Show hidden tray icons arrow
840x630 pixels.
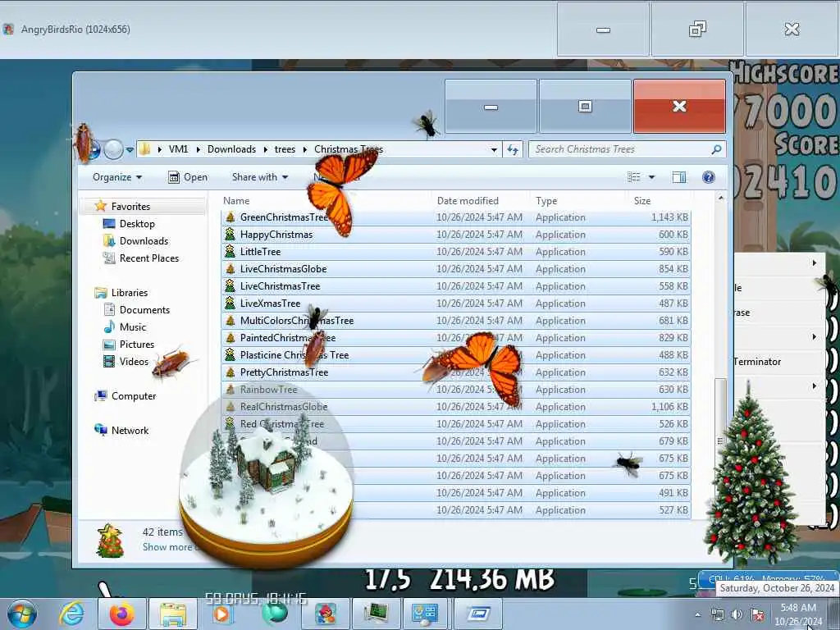tap(697, 614)
